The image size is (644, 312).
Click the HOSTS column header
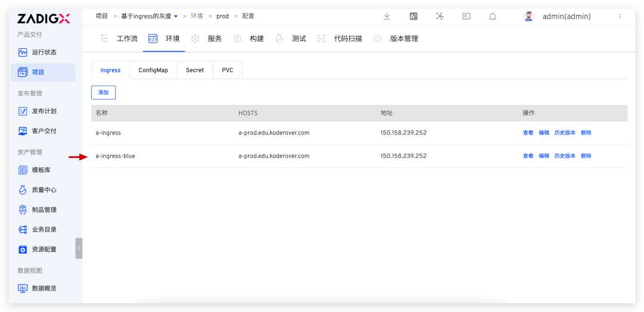[248, 113]
